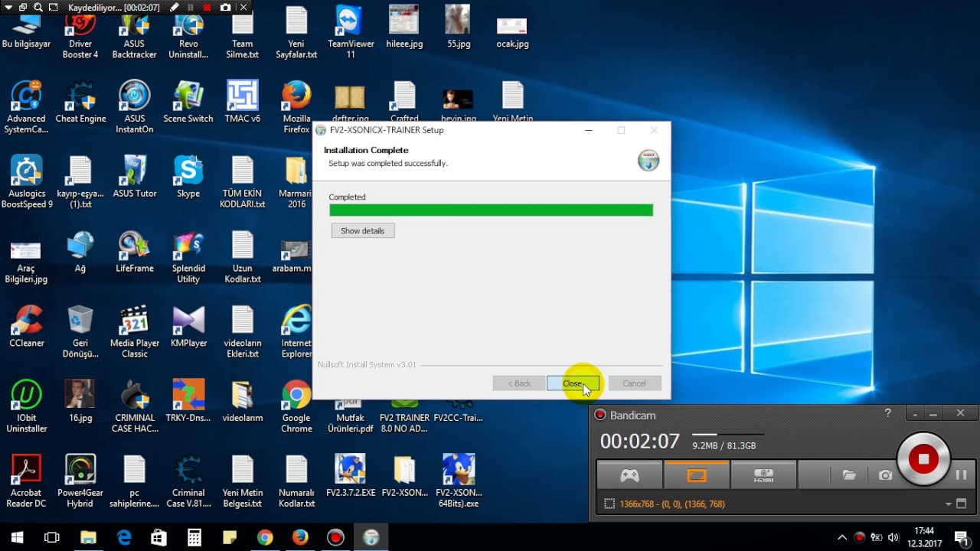The height and width of the screenshot is (551, 980).
Task: Select KMPlayer desktop shortcut
Action: click(188, 327)
